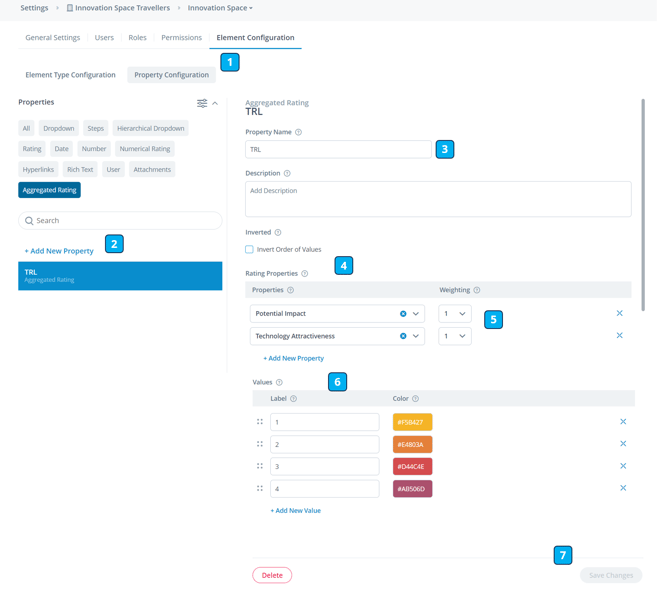Viewport: 670px width, 599px height.
Task: Click the Delete button
Action: tap(272, 575)
